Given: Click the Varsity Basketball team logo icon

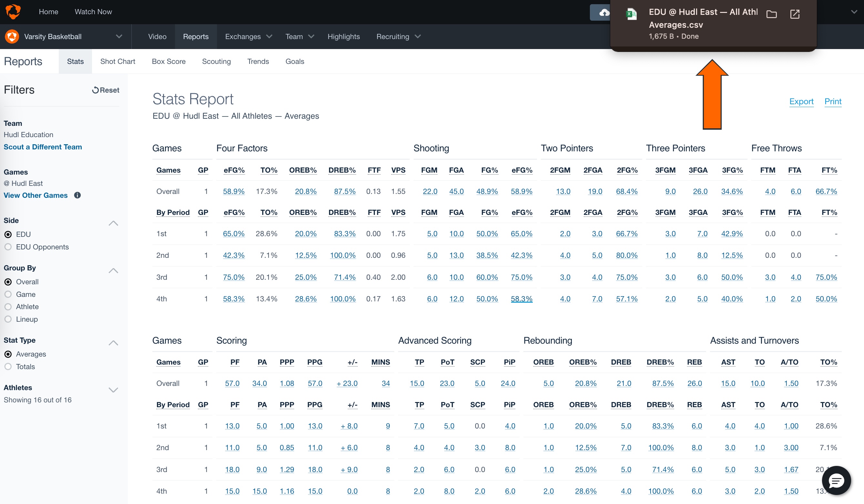Looking at the screenshot, I should point(12,36).
